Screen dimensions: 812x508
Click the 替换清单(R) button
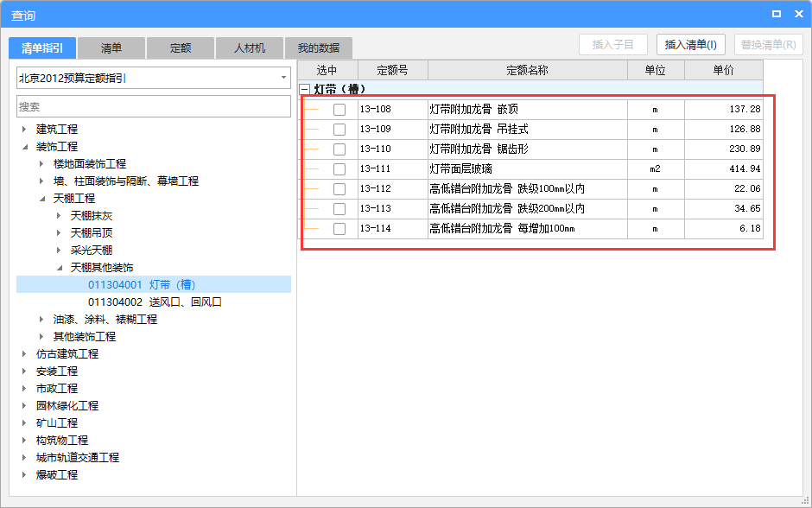769,45
